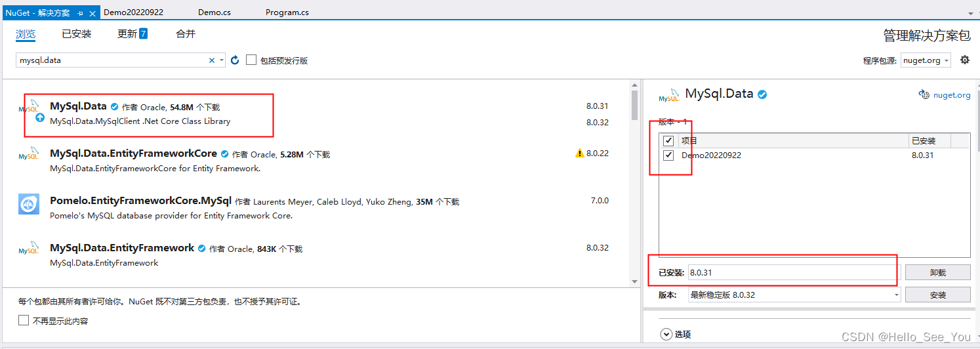980x349 pixels.
Task: Enable the include prerelease checkbox
Action: coord(251,60)
